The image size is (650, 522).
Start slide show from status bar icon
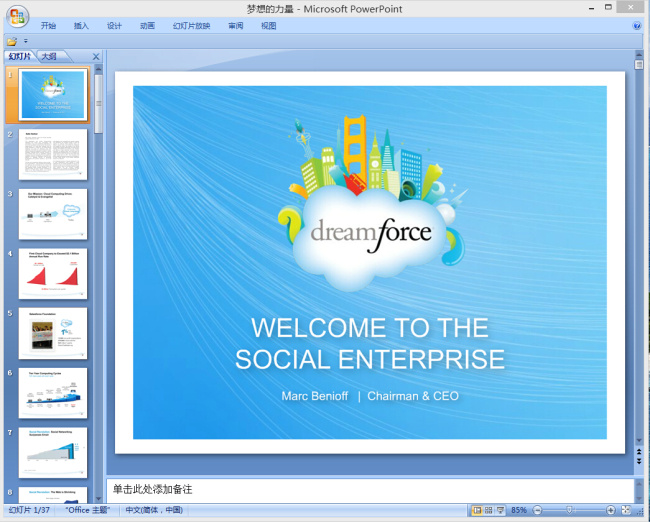click(500, 510)
